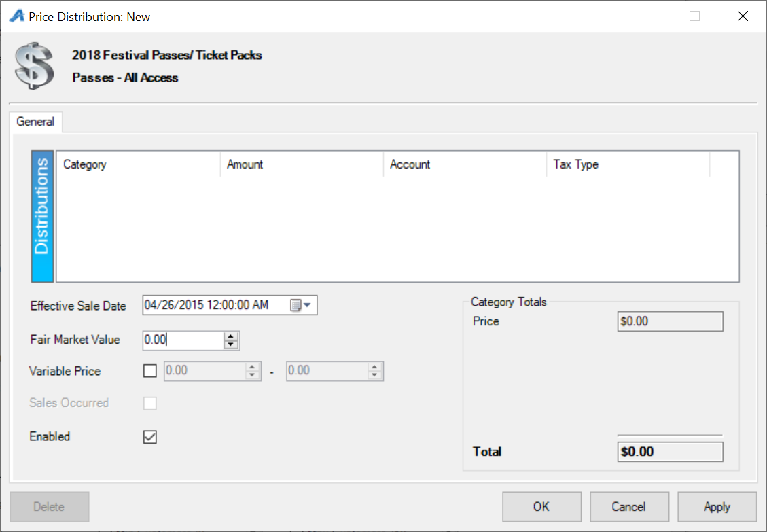Image resolution: width=767 pixels, height=532 pixels.
Task: Click the '2018 Festival Passes/ Ticket Packs' heading
Action: [x=167, y=55]
